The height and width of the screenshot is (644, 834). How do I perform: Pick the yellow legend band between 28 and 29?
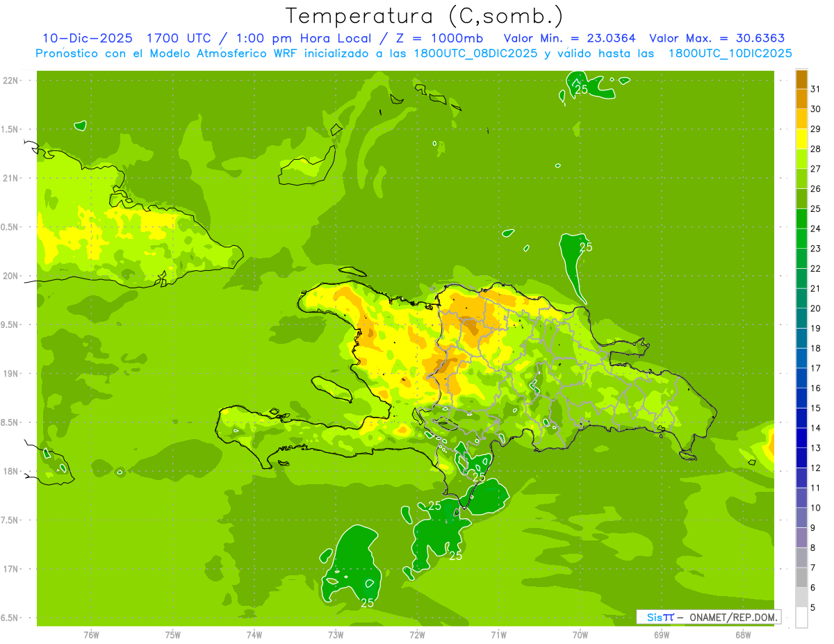point(801,139)
